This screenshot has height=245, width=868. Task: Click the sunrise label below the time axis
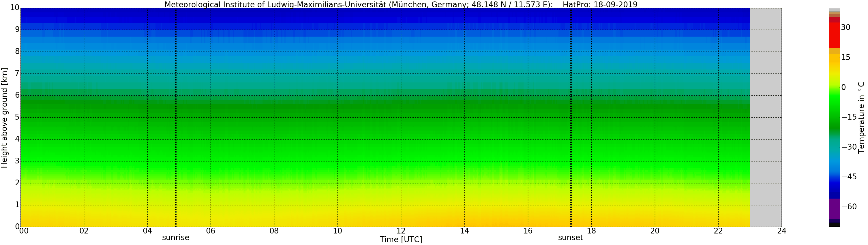point(176,238)
